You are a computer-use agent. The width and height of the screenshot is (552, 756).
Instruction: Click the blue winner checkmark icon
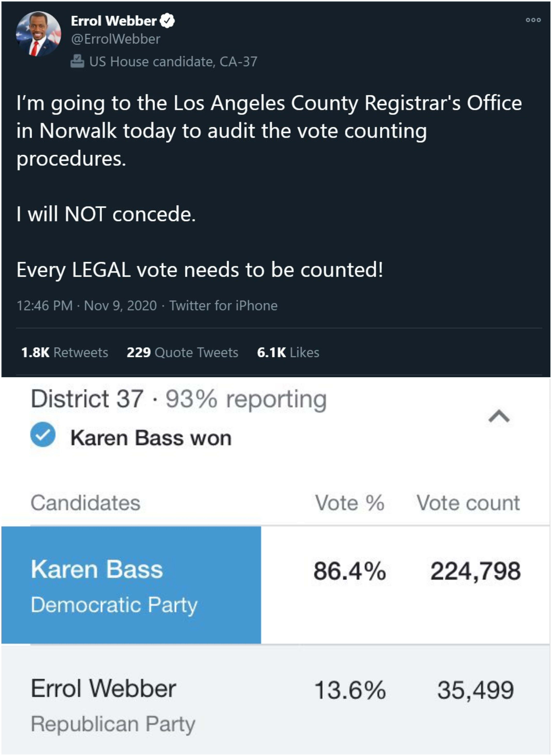43,434
